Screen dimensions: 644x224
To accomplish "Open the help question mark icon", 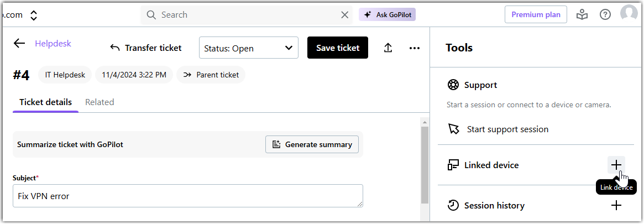I will (x=605, y=15).
